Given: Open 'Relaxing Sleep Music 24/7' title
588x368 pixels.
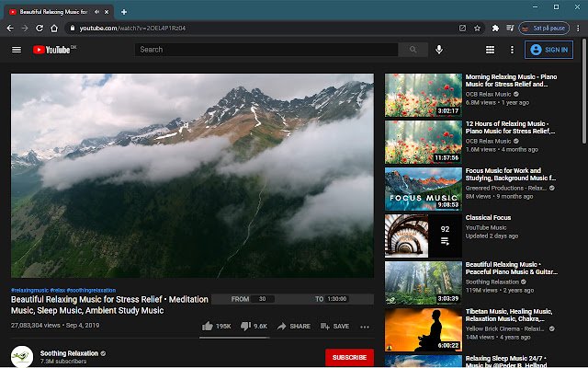Looking at the screenshot, I should [x=506, y=362].
